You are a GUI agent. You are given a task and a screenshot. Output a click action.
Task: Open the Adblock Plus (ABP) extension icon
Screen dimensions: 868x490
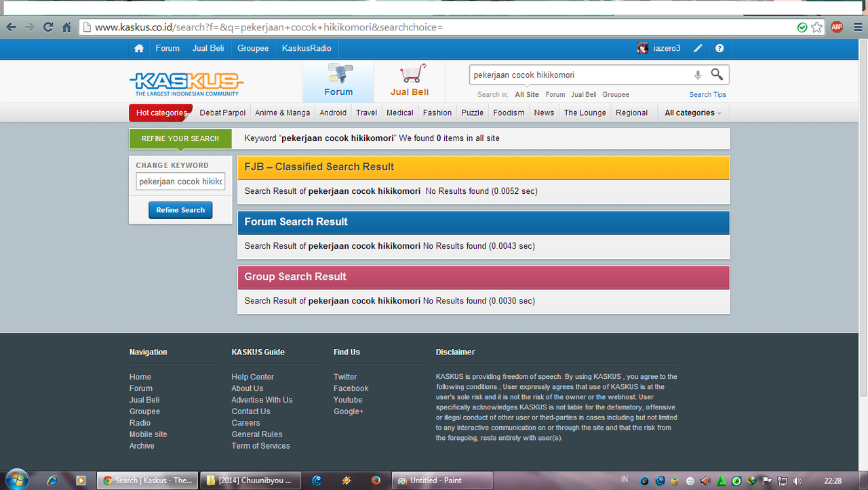[837, 27]
